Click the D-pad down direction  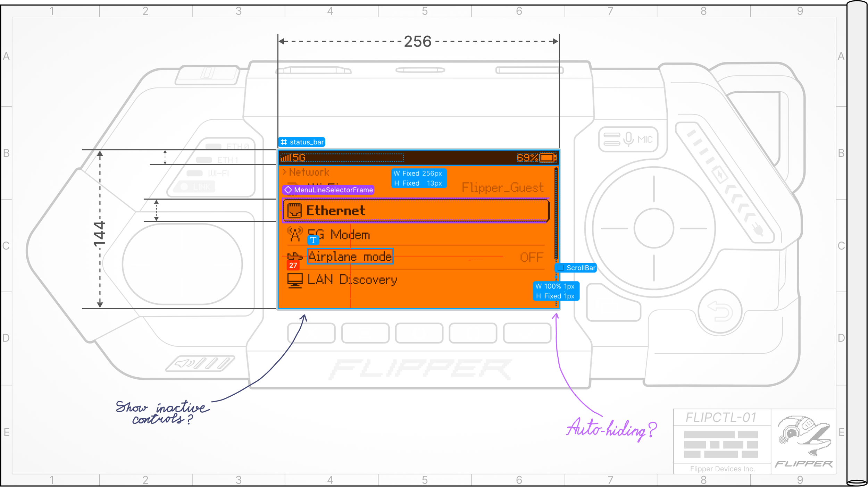pos(654,268)
